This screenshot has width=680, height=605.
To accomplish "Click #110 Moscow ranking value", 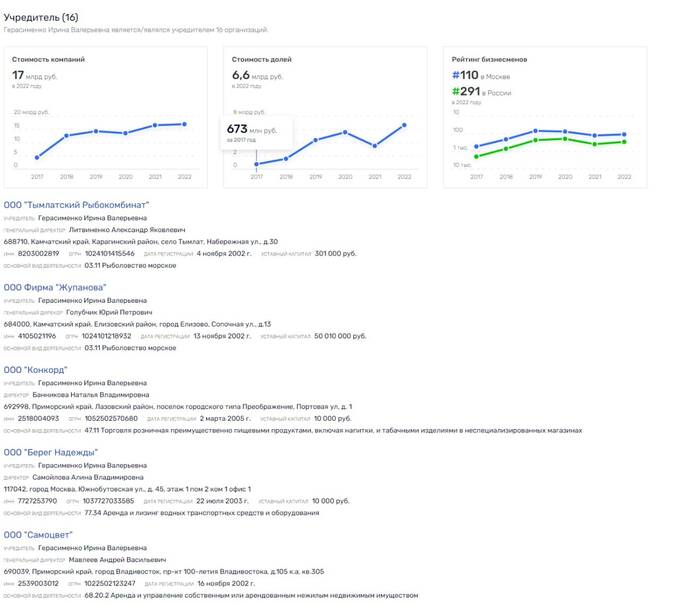I will pyautogui.click(x=465, y=75).
